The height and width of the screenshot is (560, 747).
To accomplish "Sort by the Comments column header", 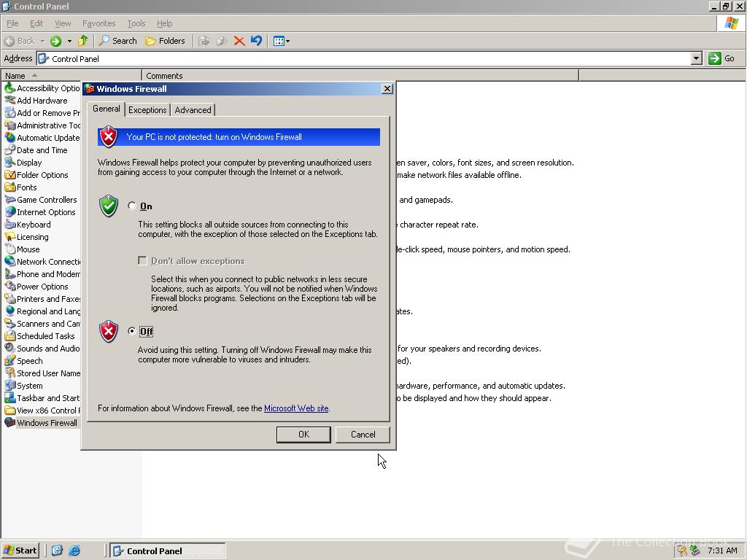I will pos(360,75).
